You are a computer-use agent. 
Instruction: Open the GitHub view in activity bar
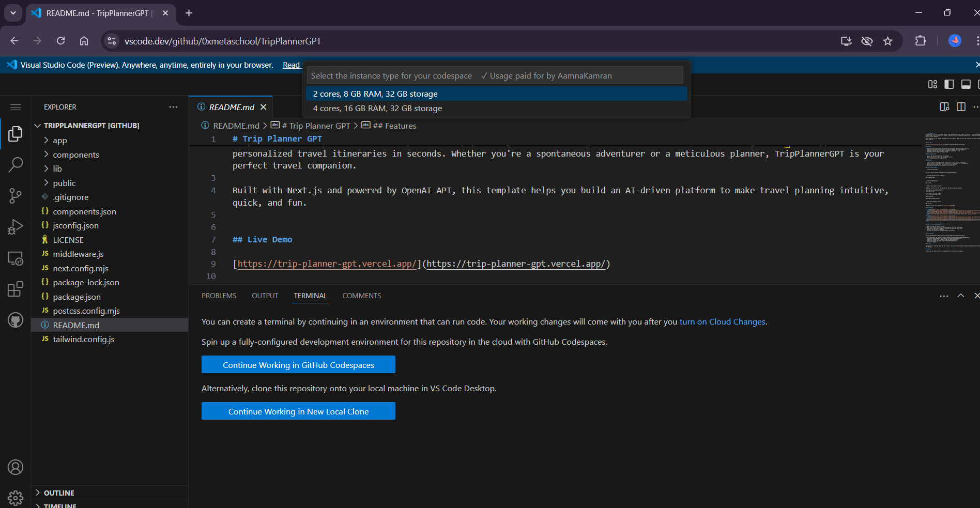click(16, 320)
